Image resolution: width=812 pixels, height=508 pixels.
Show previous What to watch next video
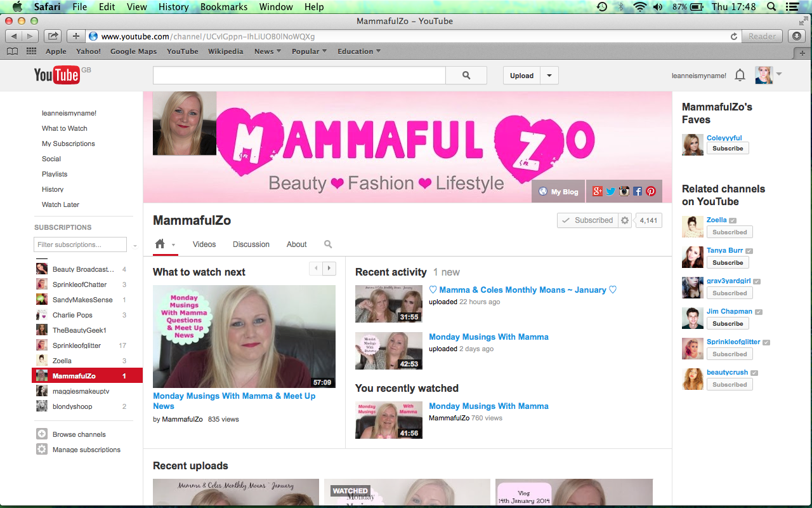(x=316, y=269)
